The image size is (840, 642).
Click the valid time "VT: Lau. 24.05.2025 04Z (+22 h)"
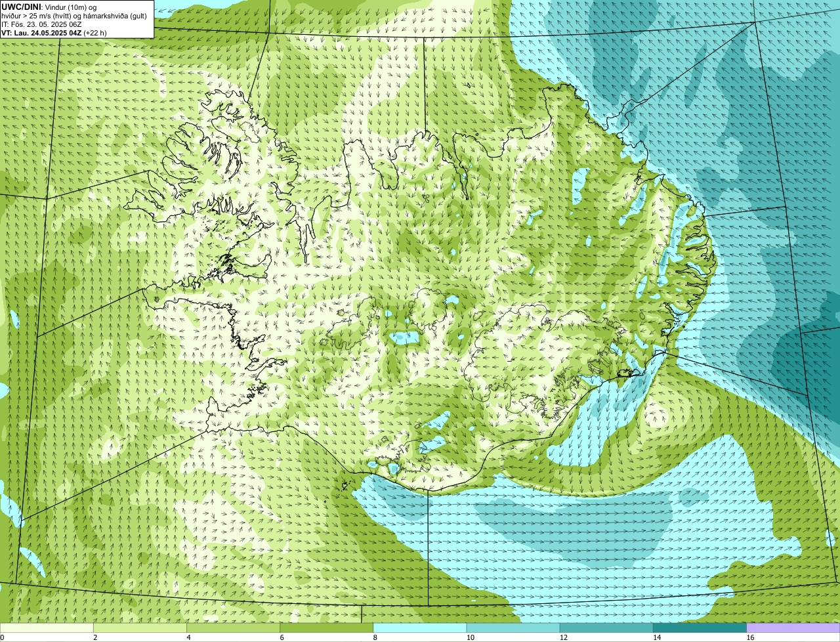(54, 32)
